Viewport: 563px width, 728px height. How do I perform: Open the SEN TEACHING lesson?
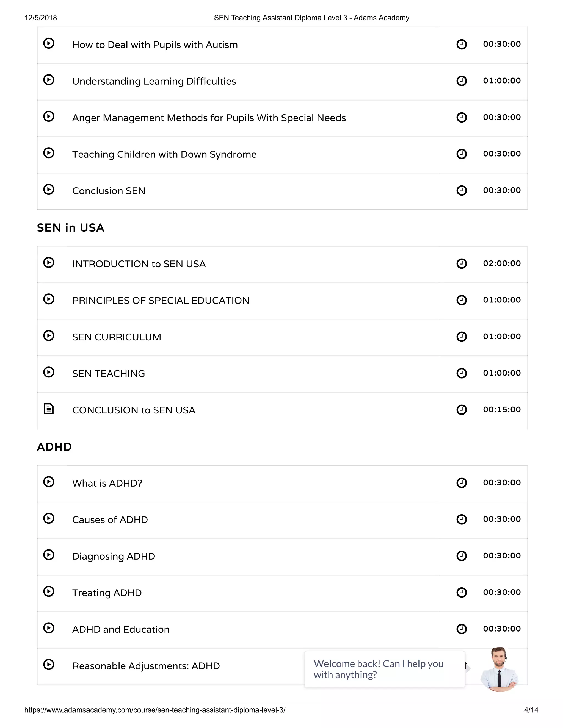(109, 374)
